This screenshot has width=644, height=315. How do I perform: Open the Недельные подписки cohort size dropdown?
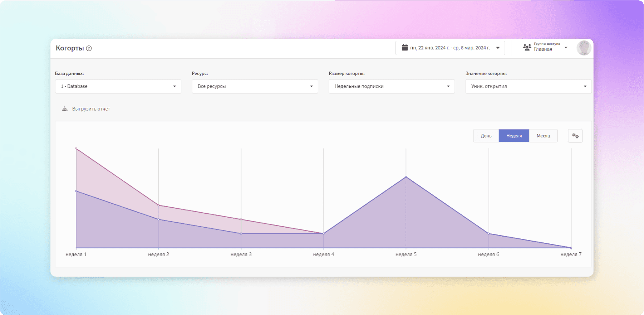(x=392, y=86)
